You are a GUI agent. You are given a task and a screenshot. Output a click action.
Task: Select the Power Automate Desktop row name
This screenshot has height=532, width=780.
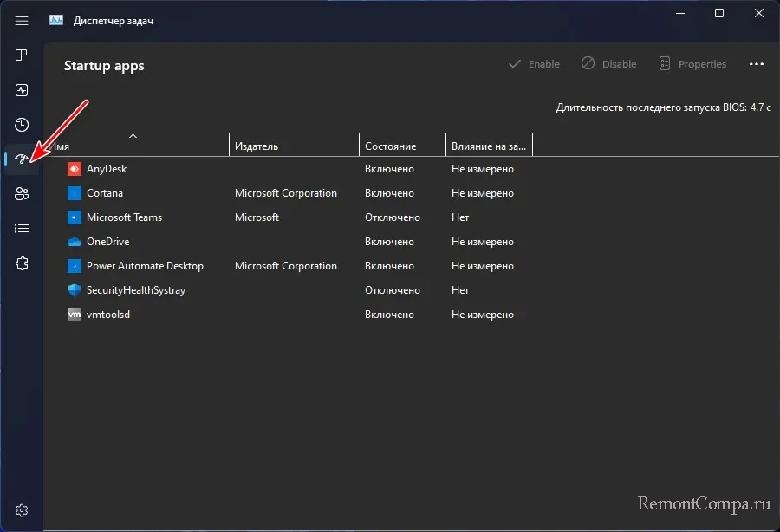coord(145,266)
